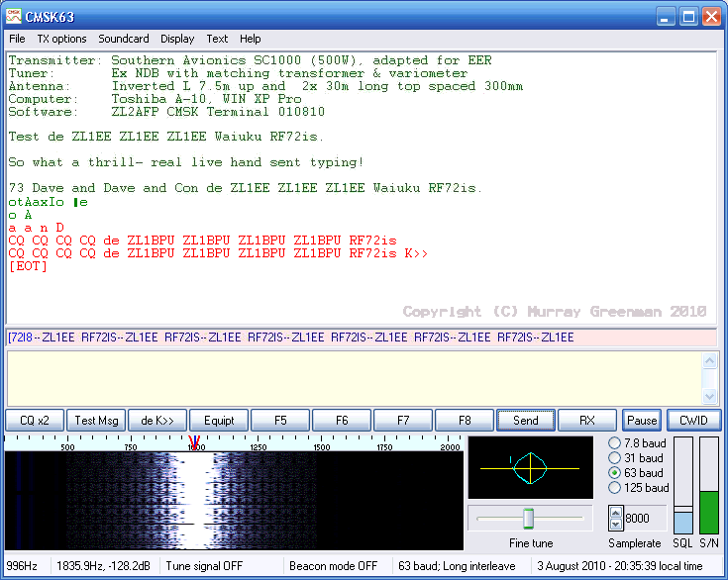
Task: Switch to receive with RX button
Action: click(587, 421)
